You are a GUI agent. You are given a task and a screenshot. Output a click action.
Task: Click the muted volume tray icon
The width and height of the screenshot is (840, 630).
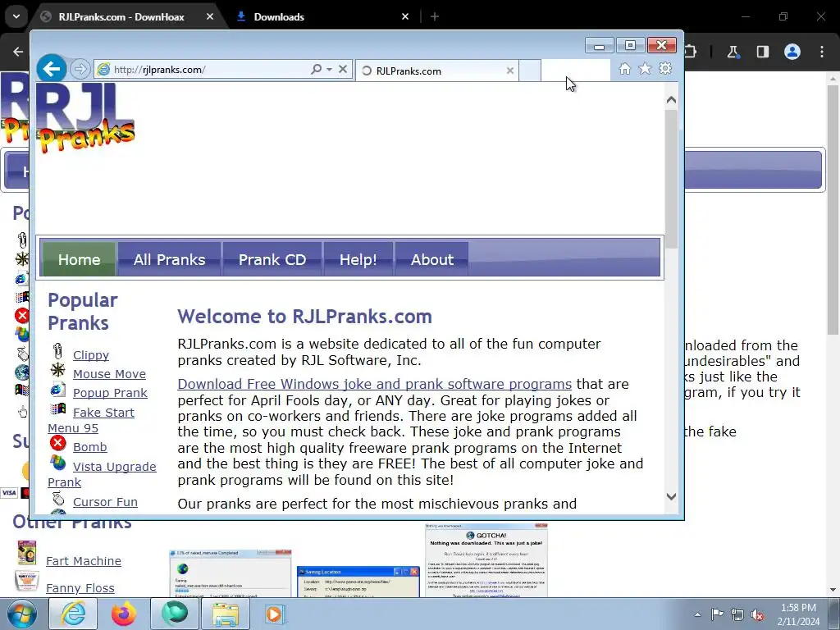(x=757, y=614)
